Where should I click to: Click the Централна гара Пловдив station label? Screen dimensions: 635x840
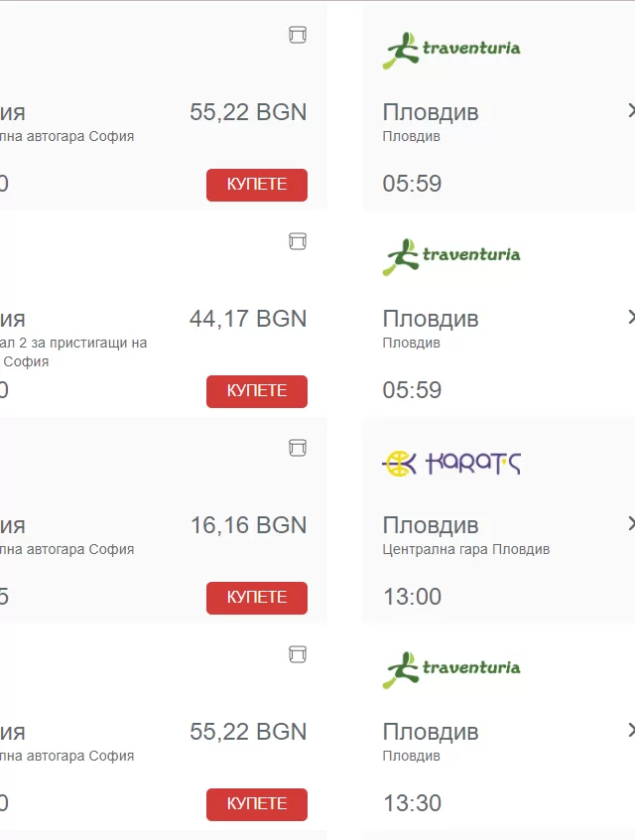(465, 549)
